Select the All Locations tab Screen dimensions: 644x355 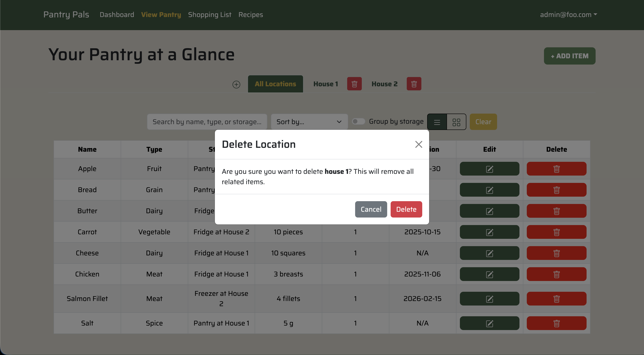tap(275, 84)
